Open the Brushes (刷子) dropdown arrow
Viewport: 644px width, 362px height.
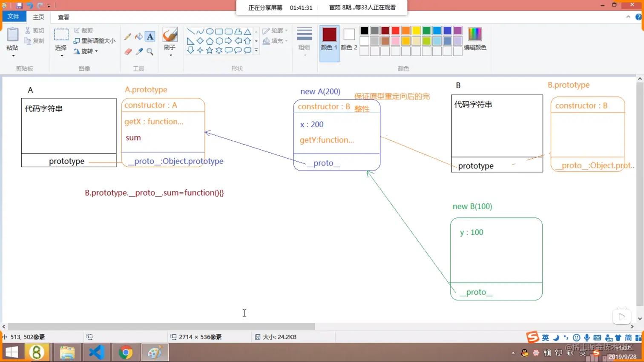point(170,55)
